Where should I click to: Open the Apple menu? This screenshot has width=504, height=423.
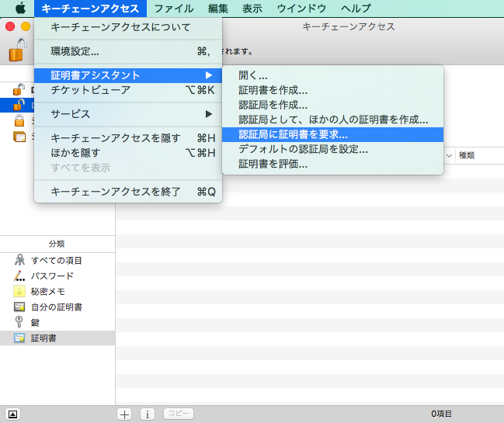(x=20, y=8)
